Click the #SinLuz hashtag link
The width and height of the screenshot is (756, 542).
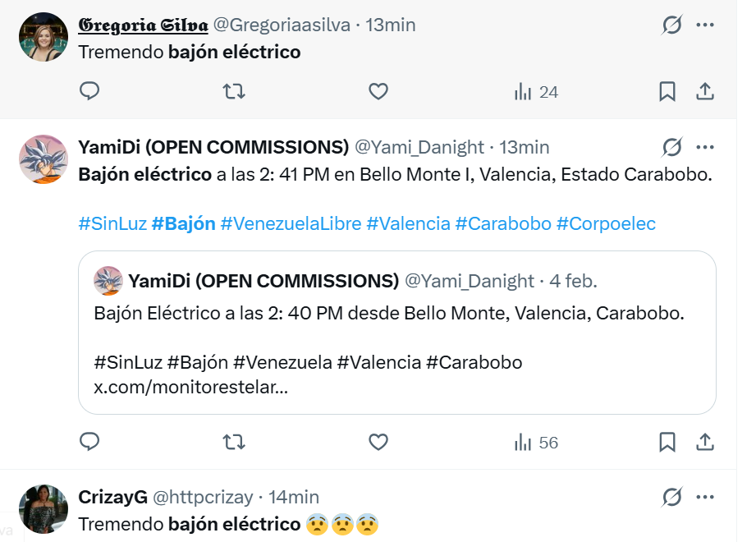click(112, 223)
